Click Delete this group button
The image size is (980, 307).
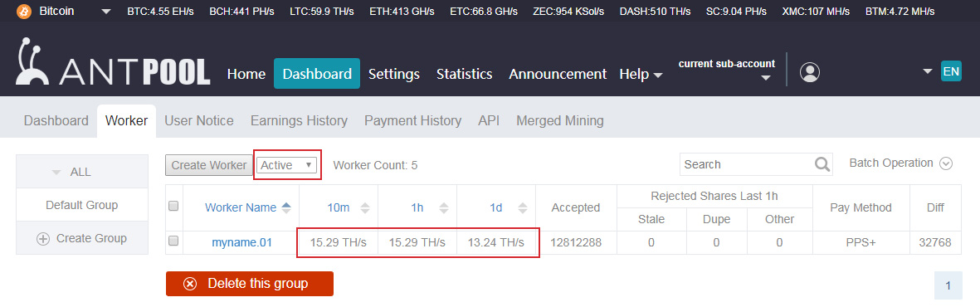pyautogui.click(x=250, y=284)
